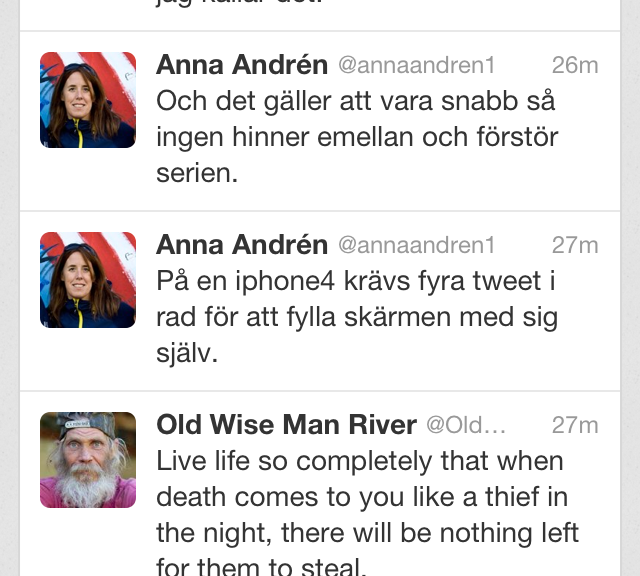Open the Old Wise Man River profile name
The width and height of the screenshot is (640, 576).
286,425
